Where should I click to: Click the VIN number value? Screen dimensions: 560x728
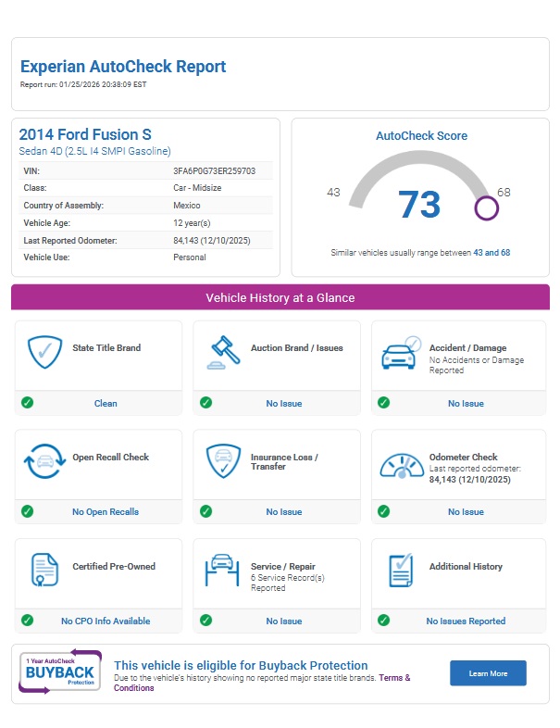point(215,171)
